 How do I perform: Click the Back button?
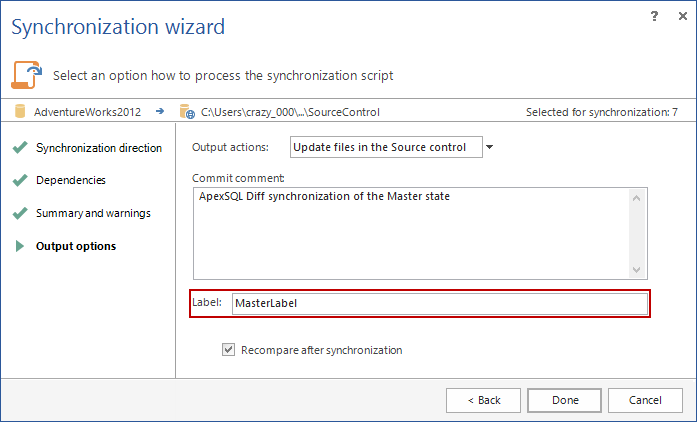click(484, 400)
